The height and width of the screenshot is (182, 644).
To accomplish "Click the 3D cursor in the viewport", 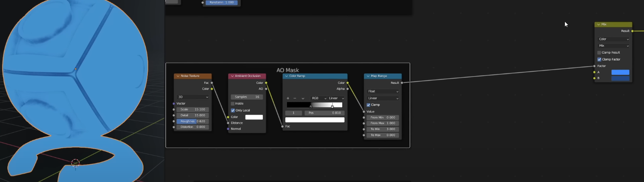I will click(75, 163).
